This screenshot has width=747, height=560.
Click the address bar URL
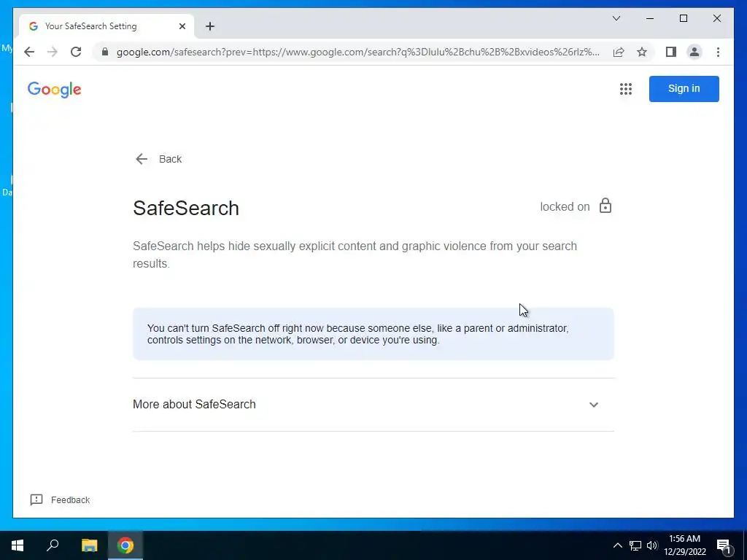pos(357,52)
